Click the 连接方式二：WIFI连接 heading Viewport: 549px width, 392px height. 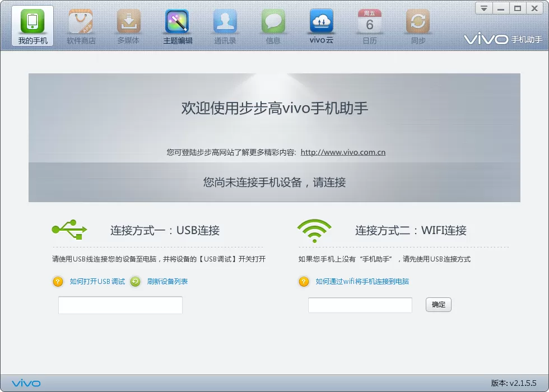pyautogui.click(x=411, y=230)
